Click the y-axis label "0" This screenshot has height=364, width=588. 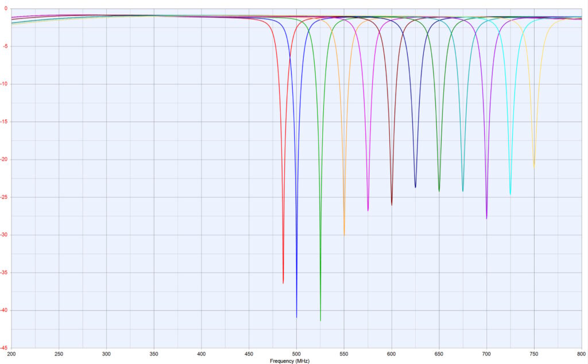[6, 8]
